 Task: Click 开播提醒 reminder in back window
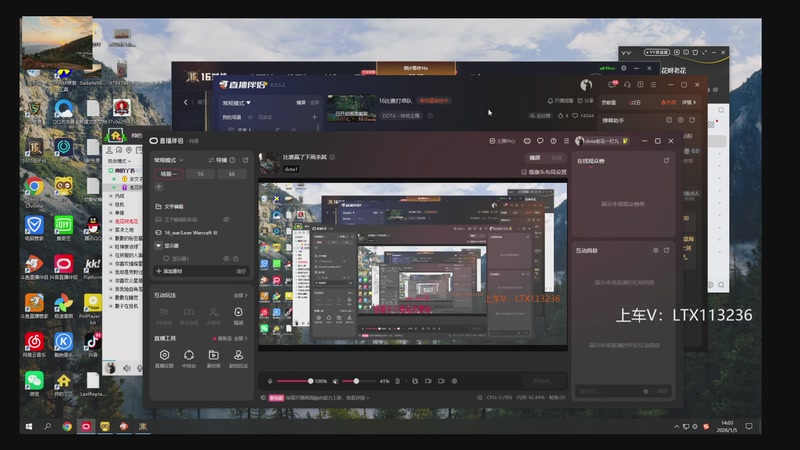point(560,101)
